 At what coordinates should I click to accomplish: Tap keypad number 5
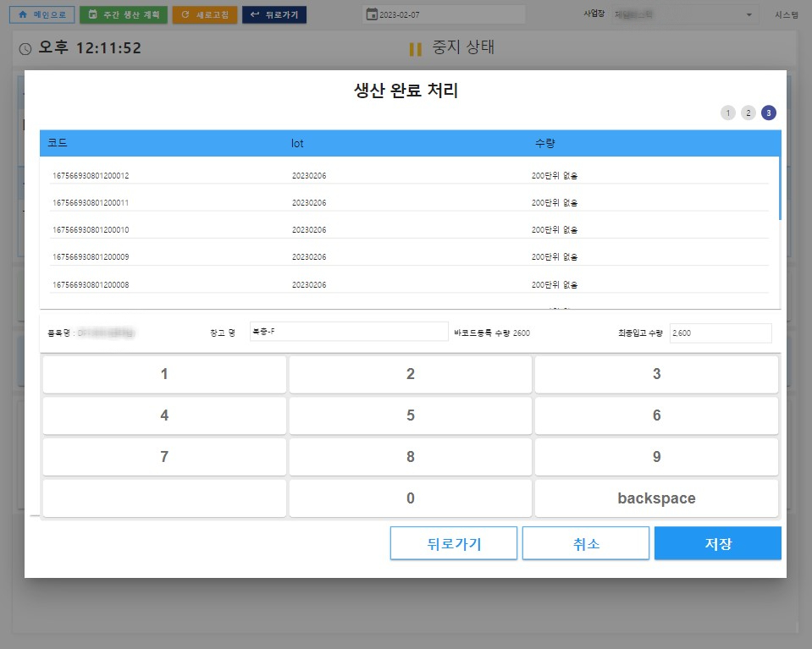(410, 415)
